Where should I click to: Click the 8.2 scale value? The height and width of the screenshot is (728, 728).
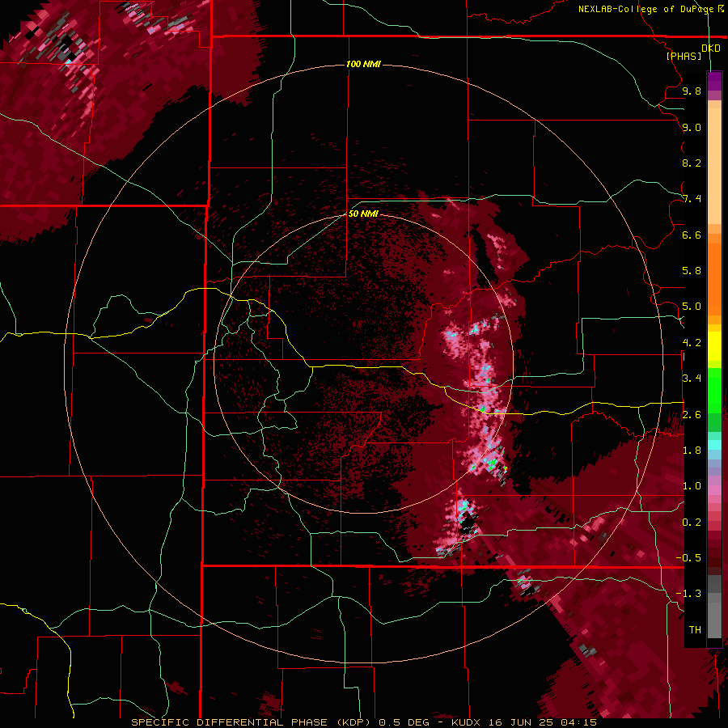click(692, 163)
